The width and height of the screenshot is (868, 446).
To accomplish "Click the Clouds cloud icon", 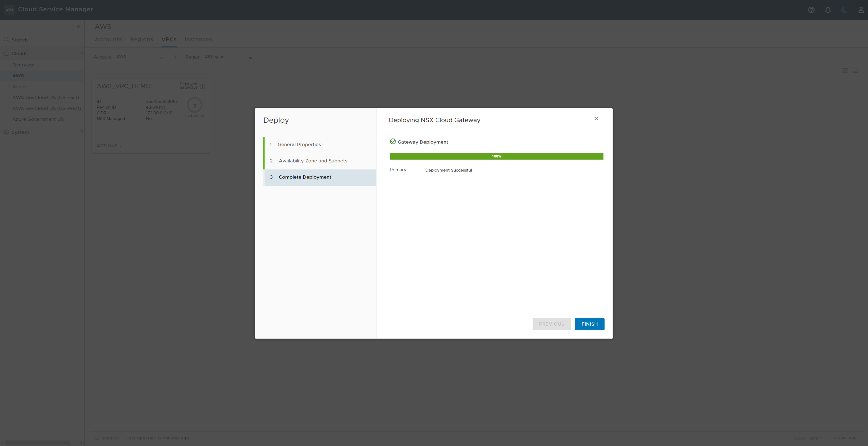I will click(6, 53).
